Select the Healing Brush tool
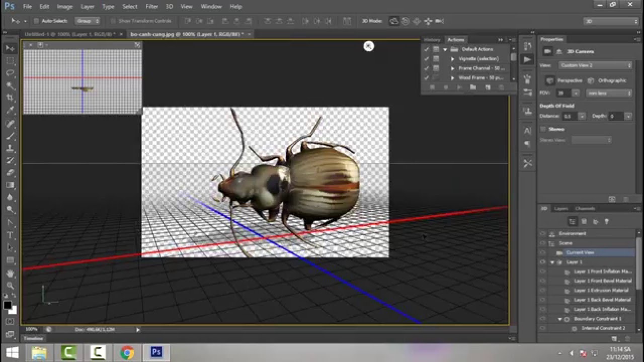Viewport: 644px width, 362px height. point(10,123)
